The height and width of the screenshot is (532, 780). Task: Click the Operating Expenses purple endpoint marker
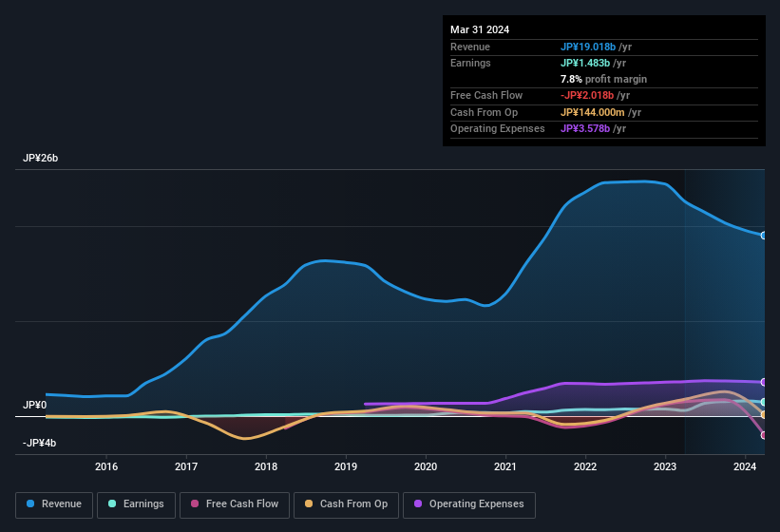coord(764,382)
